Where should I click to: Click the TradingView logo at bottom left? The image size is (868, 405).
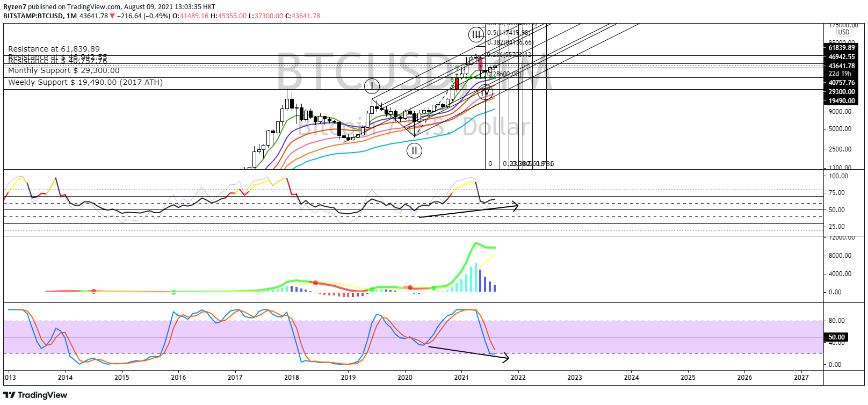(35, 395)
